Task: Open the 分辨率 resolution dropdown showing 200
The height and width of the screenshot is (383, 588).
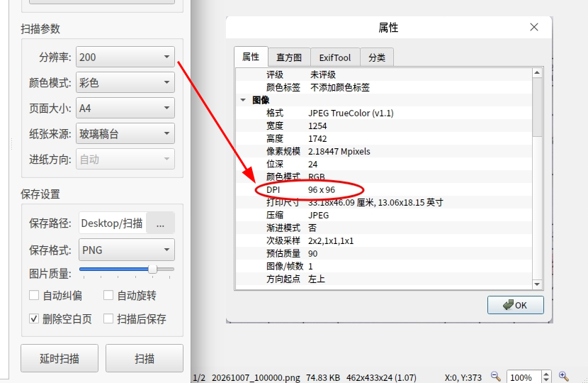Action: pos(125,57)
